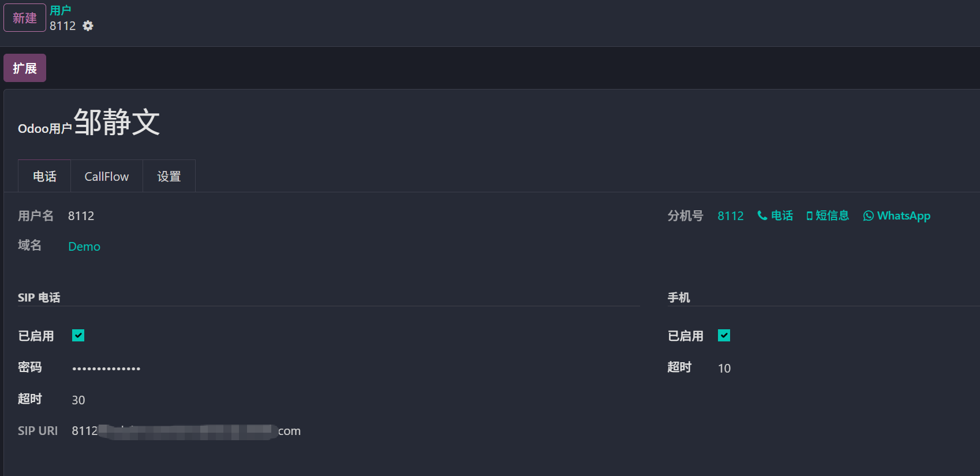Click the SIP 超时 value 30
Screen dimensions: 980x476
78,400
